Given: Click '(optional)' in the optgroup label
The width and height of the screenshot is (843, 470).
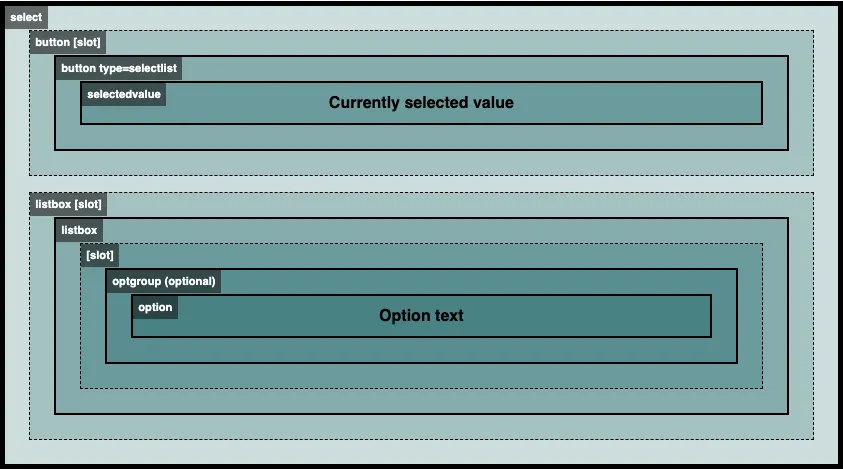Looking at the screenshot, I should pyautogui.click(x=190, y=281).
